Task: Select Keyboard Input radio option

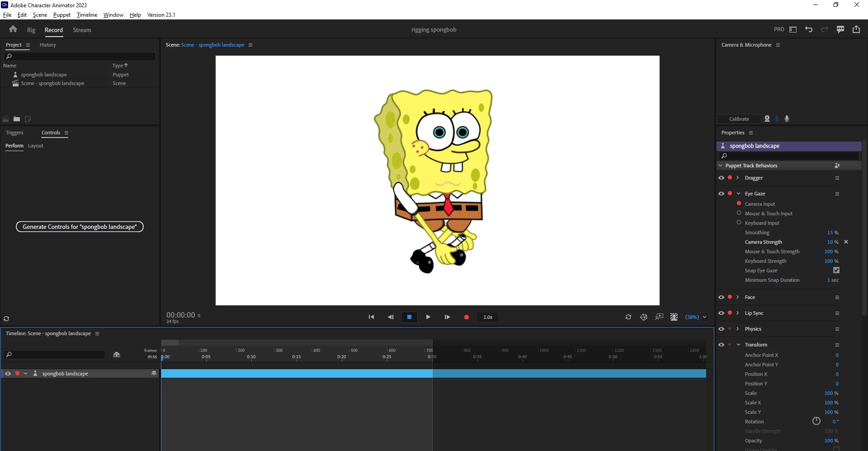Action: (x=739, y=223)
